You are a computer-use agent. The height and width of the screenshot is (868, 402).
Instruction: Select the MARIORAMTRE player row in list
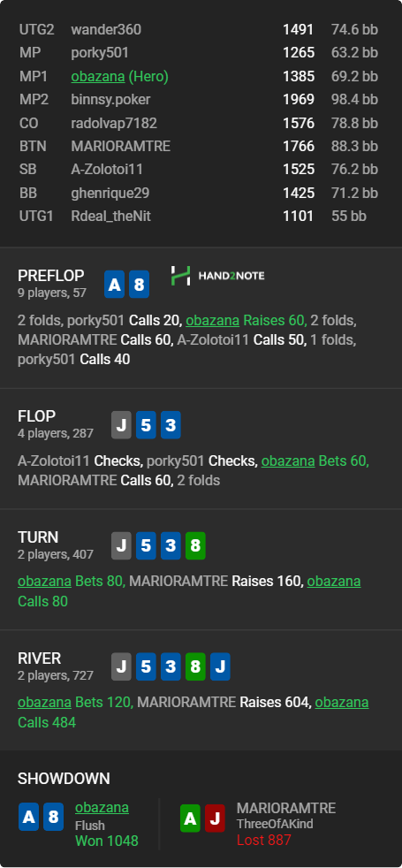[x=199, y=146]
